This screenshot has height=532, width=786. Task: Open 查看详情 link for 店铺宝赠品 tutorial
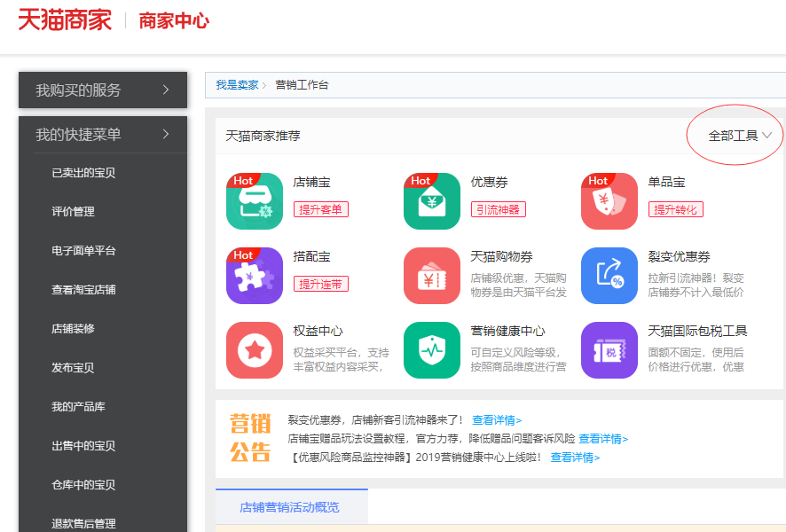click(x=603, y=439)
